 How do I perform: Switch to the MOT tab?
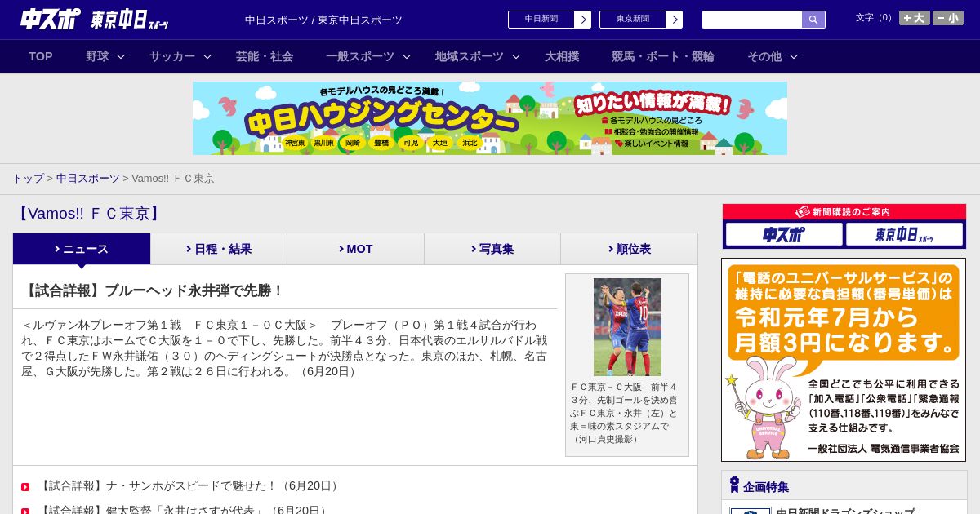click(355, 249)
